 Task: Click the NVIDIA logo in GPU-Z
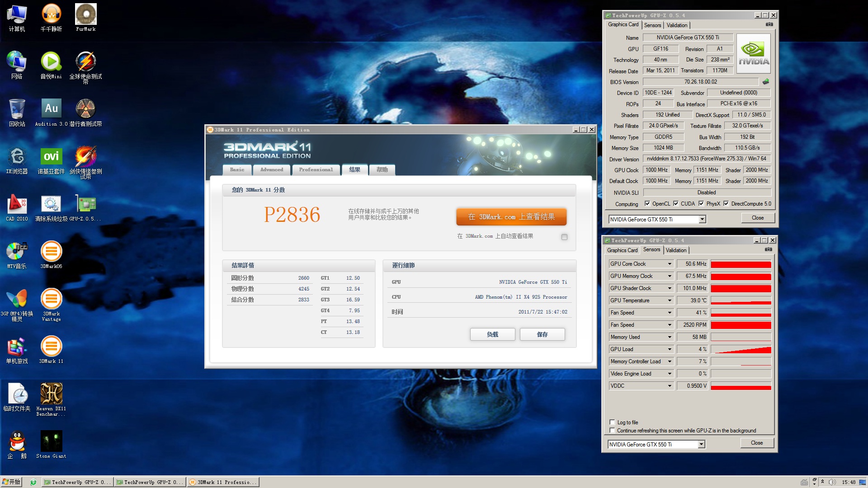(x=754, y=53)
